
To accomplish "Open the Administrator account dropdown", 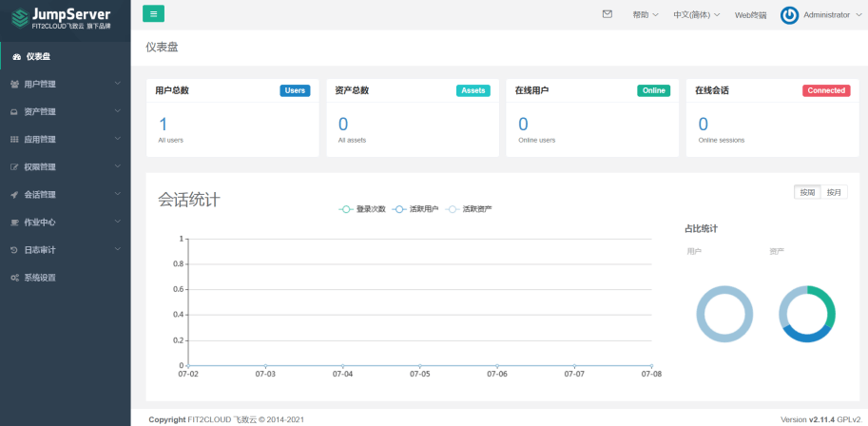I will (834, 15).
